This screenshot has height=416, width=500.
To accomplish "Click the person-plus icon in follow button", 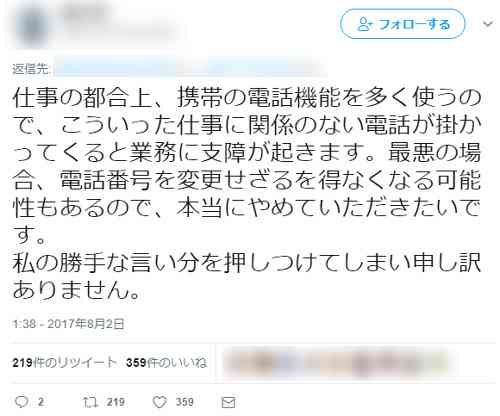I will (364, 24).
